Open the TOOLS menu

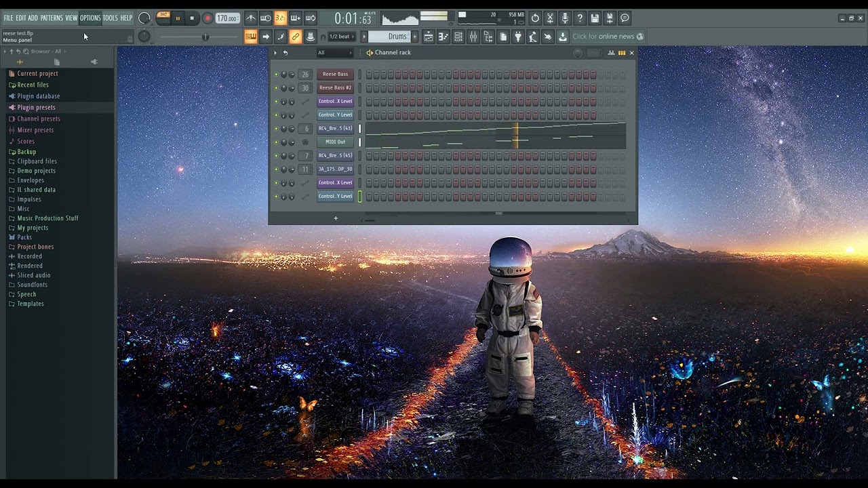click(x=110, y=18)
